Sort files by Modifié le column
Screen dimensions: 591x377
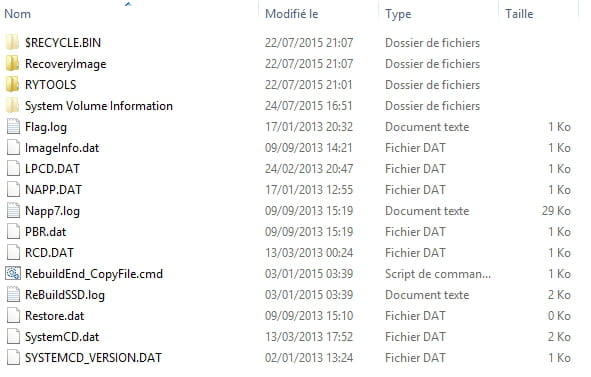[292, 14]
